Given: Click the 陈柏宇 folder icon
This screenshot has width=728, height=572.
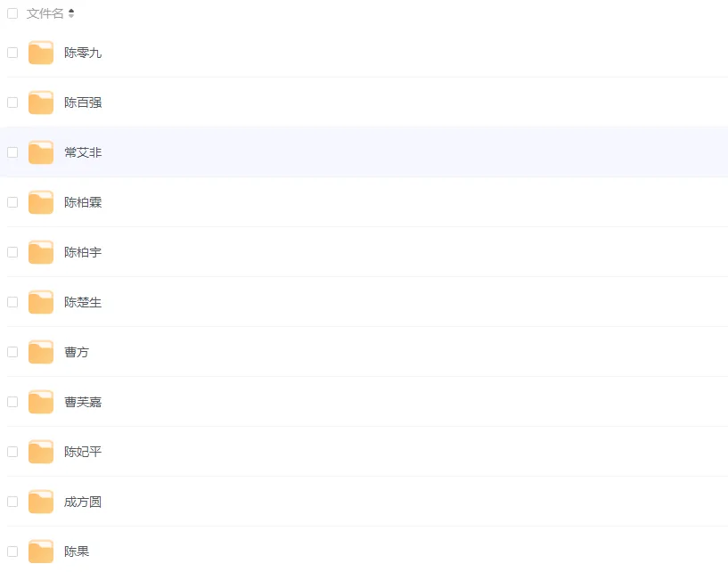Looking at the screenshot, I should pos(41,252).
